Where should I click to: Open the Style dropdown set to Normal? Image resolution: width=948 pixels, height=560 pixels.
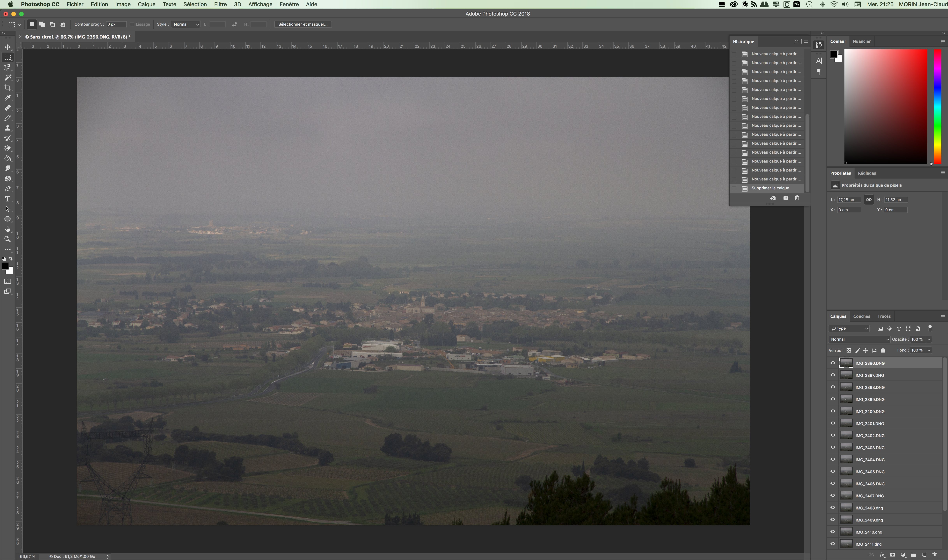point(186,24)
